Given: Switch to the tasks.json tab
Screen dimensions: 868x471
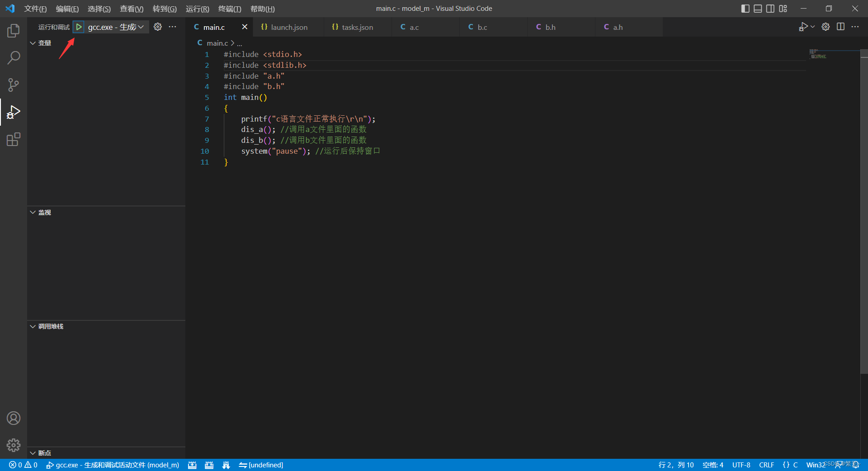Looking at the screenshot, I should [357, 27].
